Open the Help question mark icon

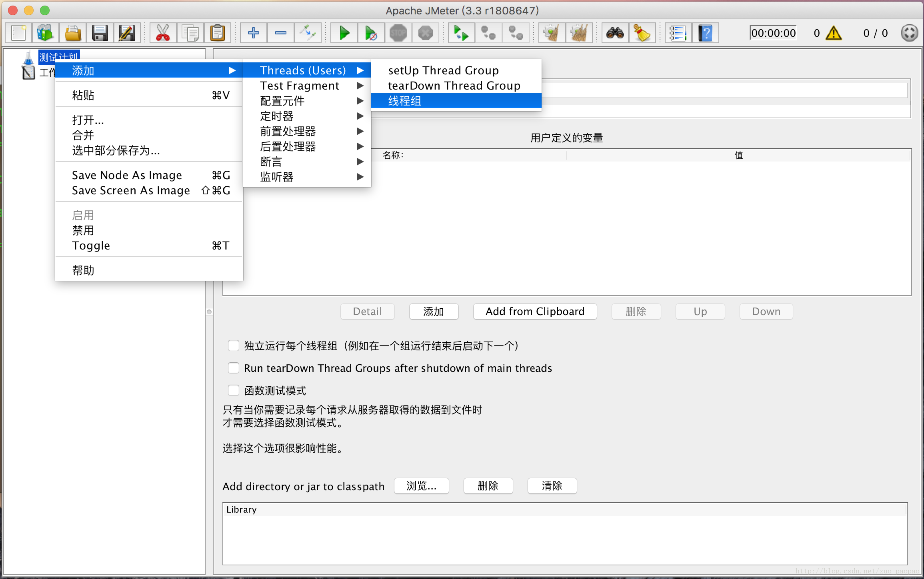[705, 33]
